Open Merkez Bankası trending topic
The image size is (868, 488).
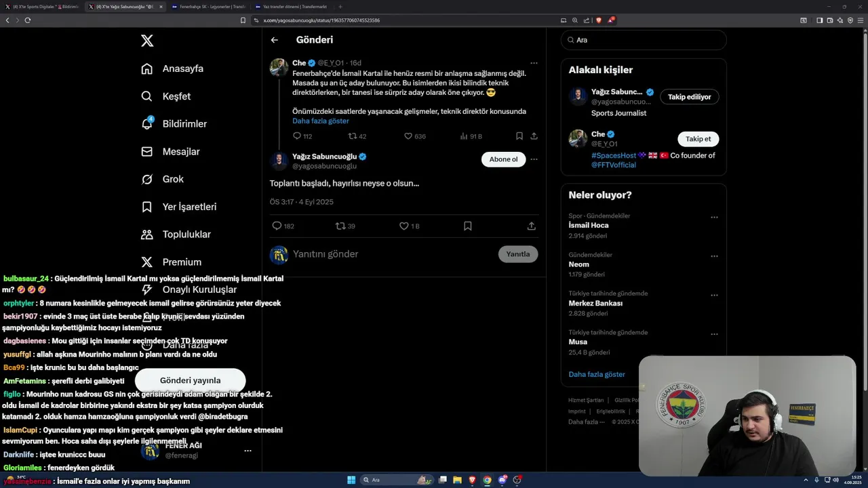(x=595, y=303)
